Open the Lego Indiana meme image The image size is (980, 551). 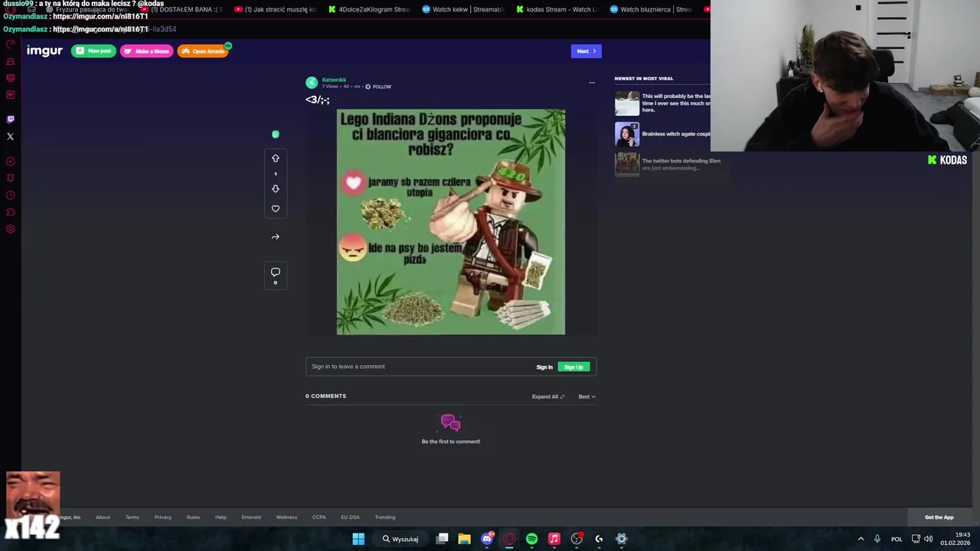[451, 222]
